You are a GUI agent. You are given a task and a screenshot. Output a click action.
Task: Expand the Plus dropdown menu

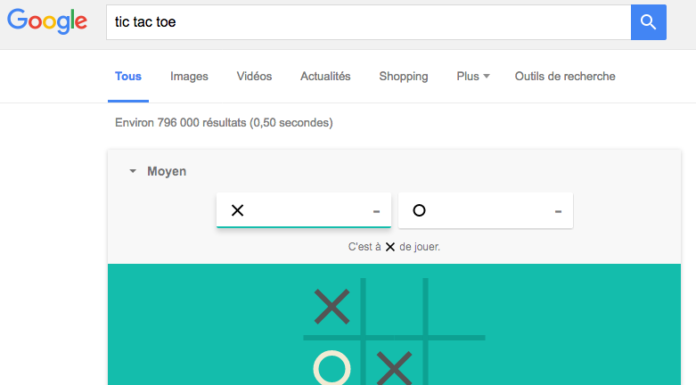coord(473,76)
